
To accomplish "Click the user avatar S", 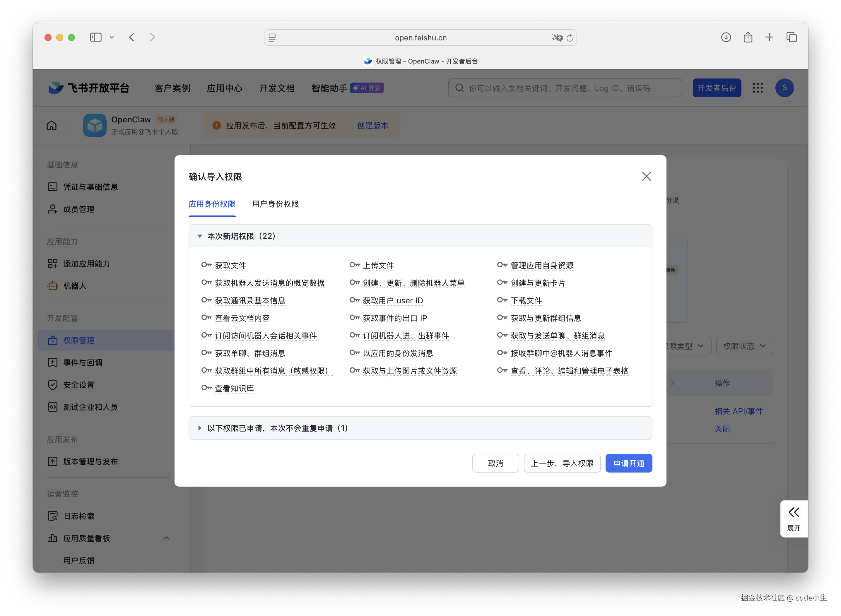I will [x=784, y=88].
